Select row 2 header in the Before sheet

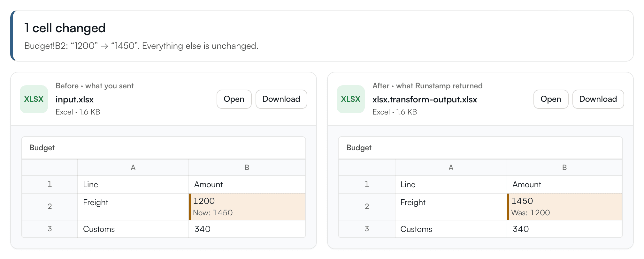click(x=50, y=207)
